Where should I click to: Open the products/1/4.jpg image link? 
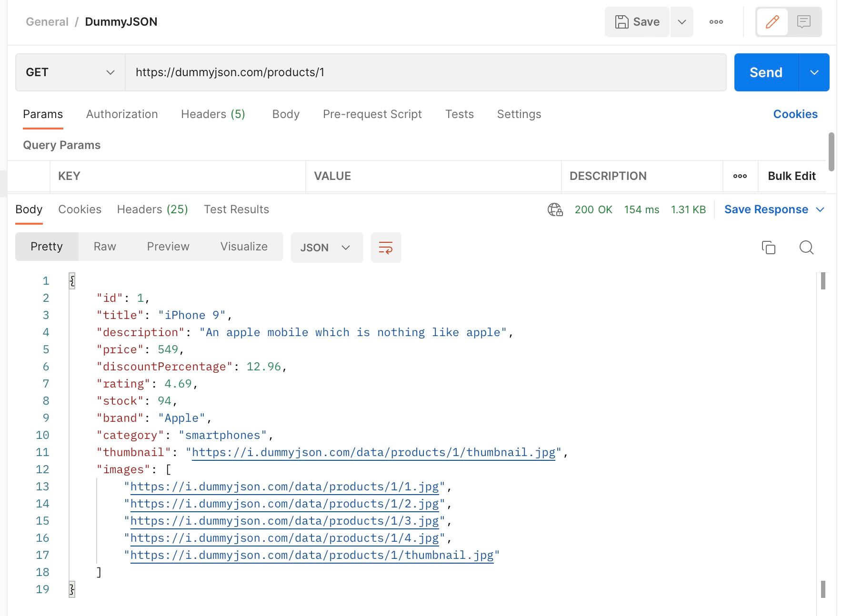click(284, 538)
